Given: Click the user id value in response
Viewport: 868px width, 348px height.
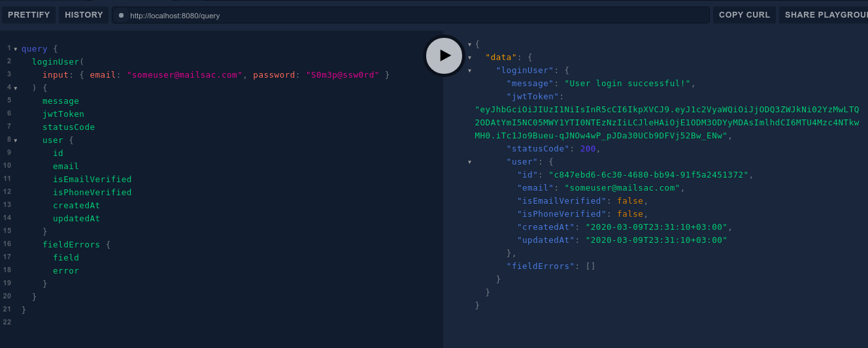Looking at the screenshot, I should (648, 175).
